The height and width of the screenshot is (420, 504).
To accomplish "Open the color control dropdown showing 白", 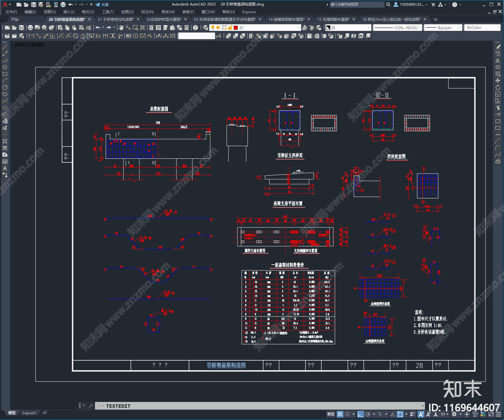I will pos(348,28).
